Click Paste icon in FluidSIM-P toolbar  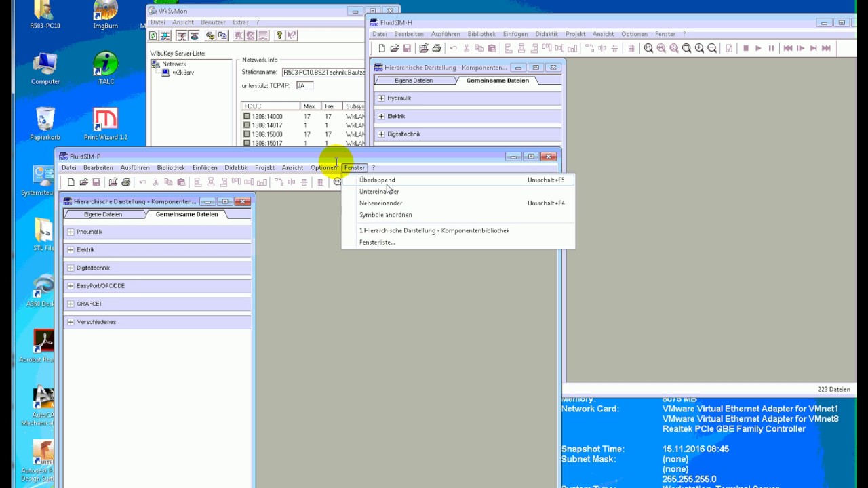click(x=181, y=182)
